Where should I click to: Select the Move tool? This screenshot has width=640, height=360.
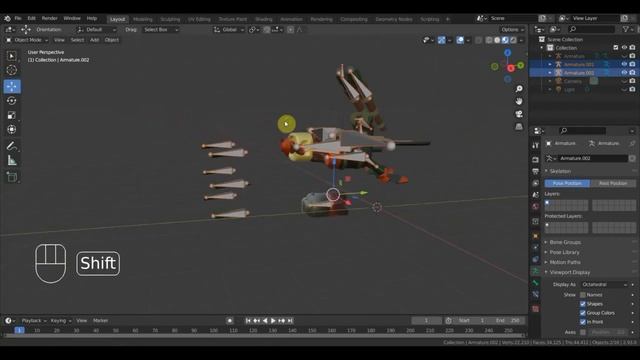(12, 86)
